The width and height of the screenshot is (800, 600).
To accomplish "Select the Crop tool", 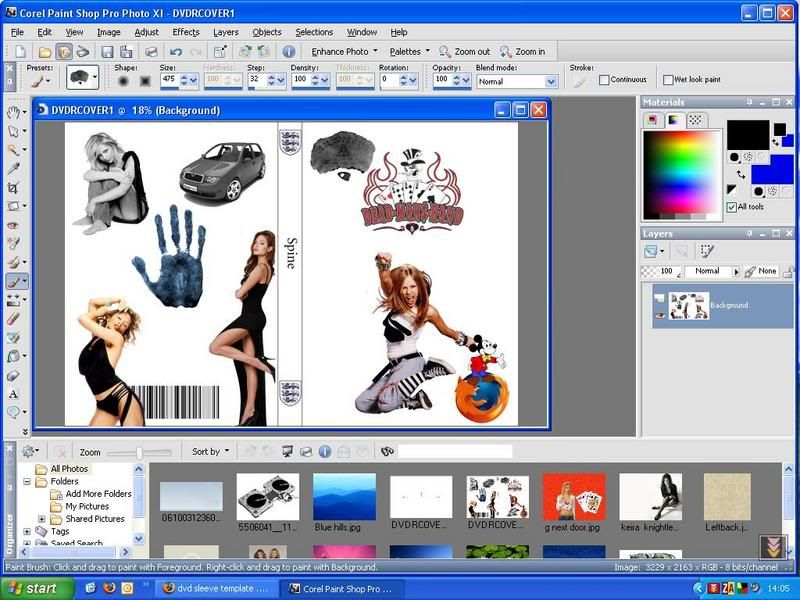I will tap(14, 187).
